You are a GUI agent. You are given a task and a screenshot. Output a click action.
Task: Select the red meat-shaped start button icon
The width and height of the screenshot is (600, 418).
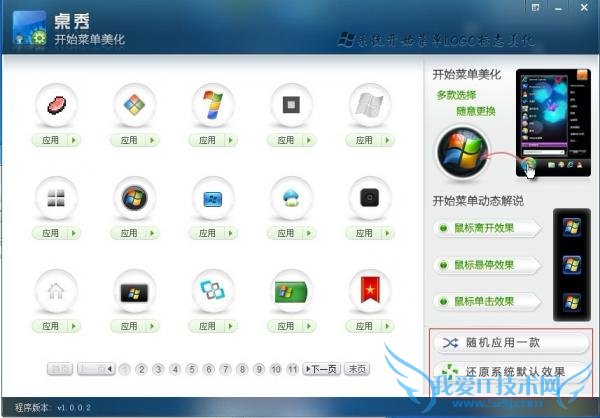point(56,104)
